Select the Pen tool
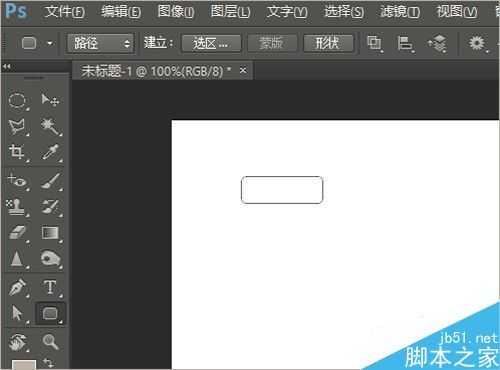Image resolution: width=500 pixels, height=370 pixels. click(17, 287)
